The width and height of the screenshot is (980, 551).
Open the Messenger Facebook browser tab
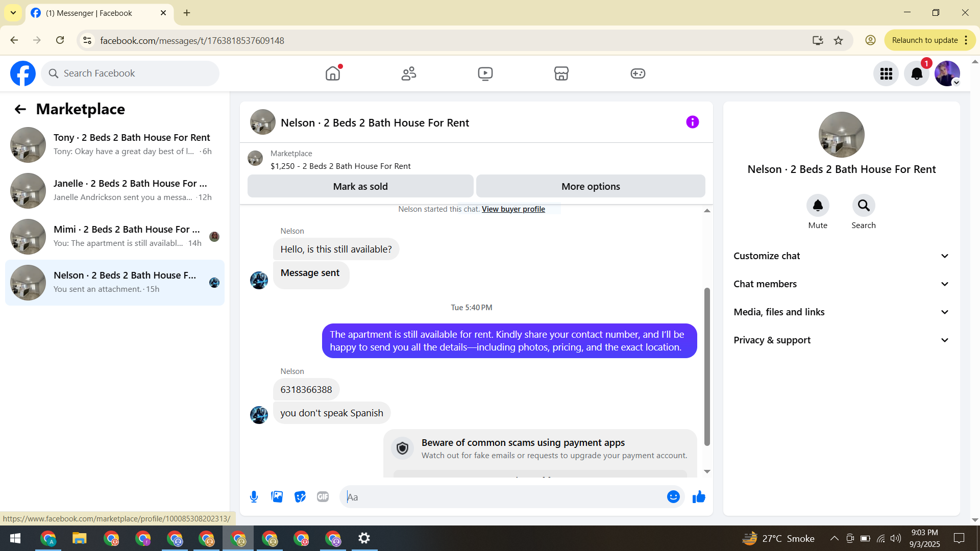(x=100, y=13)
